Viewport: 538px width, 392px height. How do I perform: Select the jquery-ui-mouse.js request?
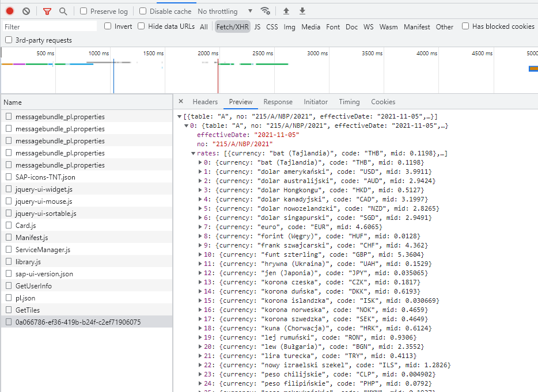pos(86,201)
